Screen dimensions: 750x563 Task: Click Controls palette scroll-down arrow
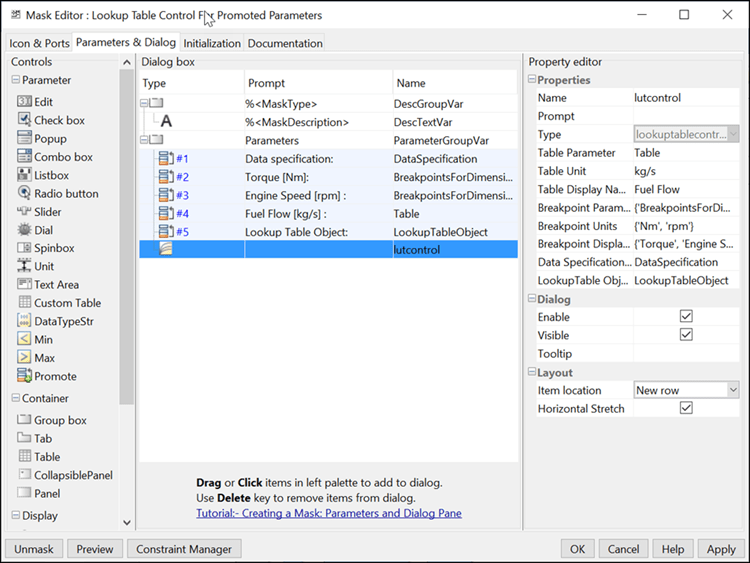click(127, 522)
